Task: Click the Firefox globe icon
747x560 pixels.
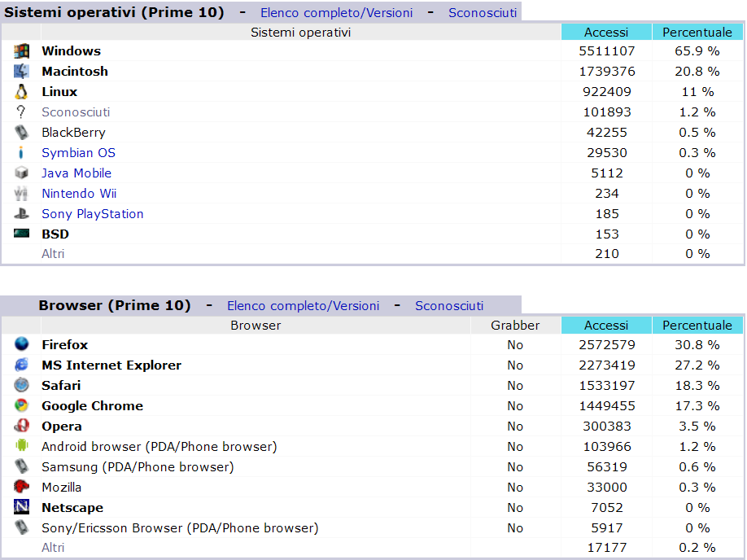Action: (21, 344)
